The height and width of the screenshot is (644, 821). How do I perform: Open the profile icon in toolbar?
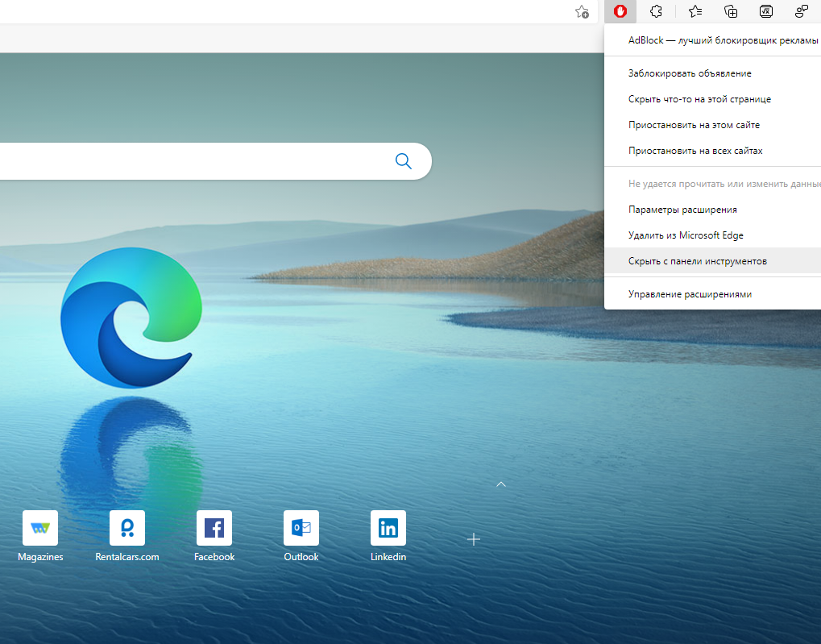tap(801, 11)
